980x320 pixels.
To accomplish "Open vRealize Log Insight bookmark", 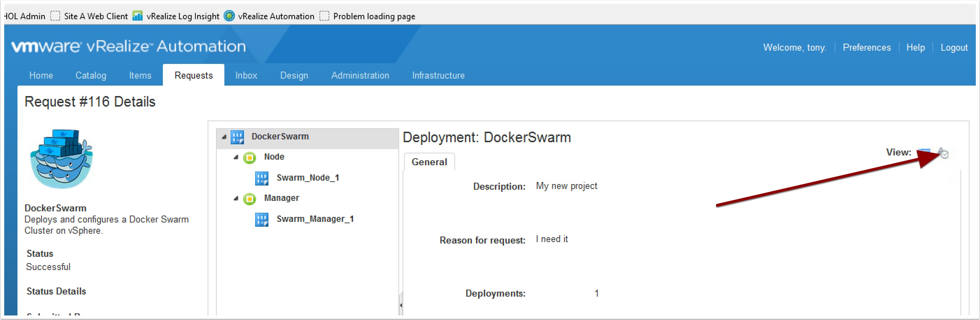I will pos(183,16).
